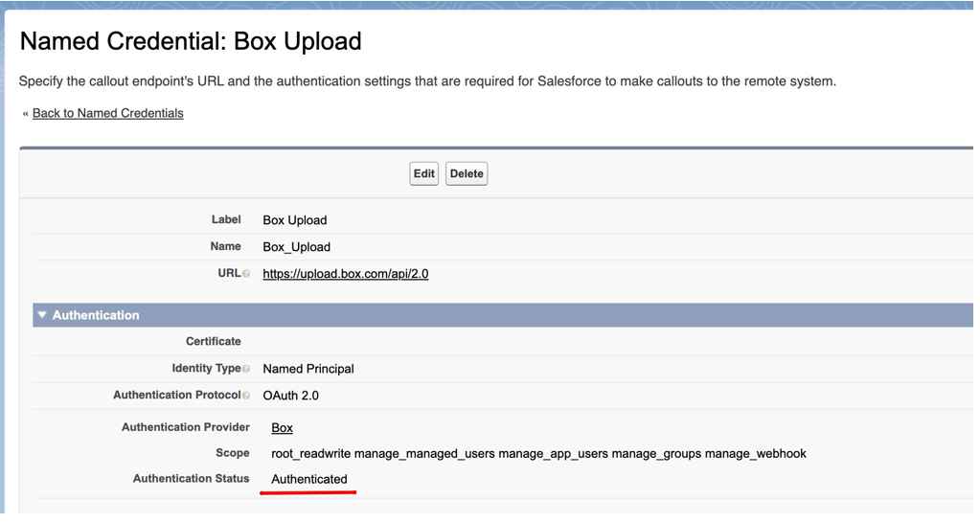Go back to Named Credentials link
The height and width of the screenshot is (523, 980).
(107, 113)
